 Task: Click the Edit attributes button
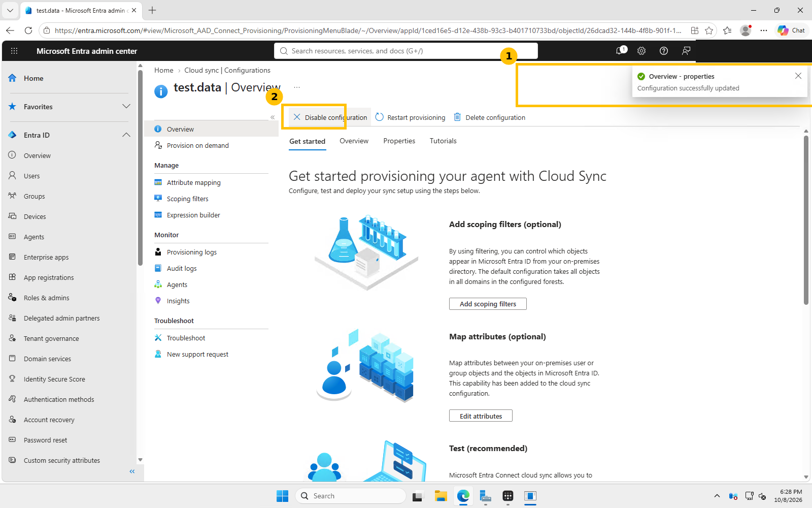point(481,416)
